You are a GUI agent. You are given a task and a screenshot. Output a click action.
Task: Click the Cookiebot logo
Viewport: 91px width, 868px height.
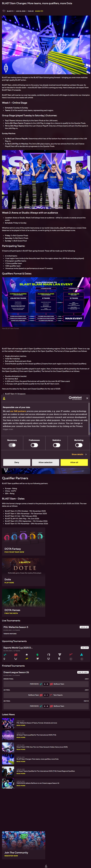coord(75,398)
